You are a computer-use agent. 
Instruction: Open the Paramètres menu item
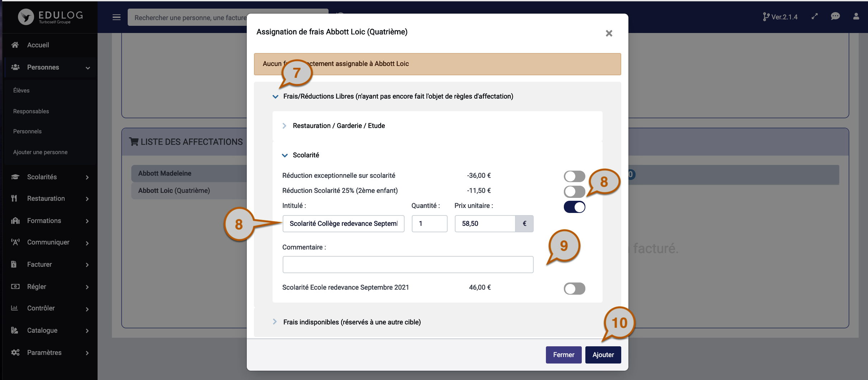(44, 352)
